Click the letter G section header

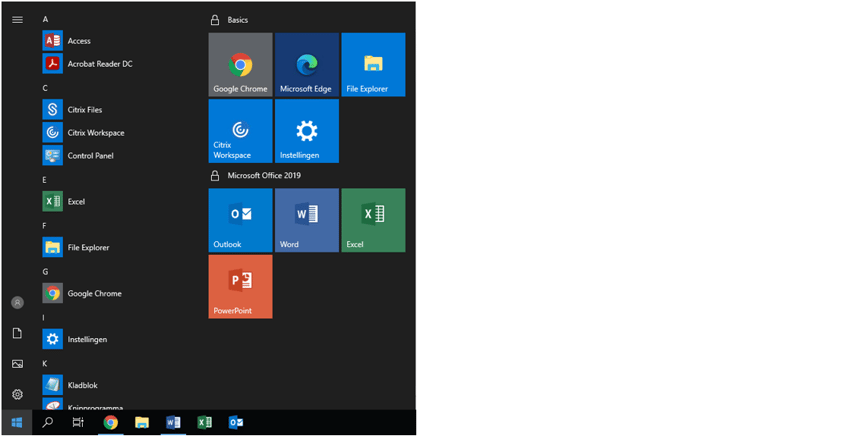click(x=46, y=272)
